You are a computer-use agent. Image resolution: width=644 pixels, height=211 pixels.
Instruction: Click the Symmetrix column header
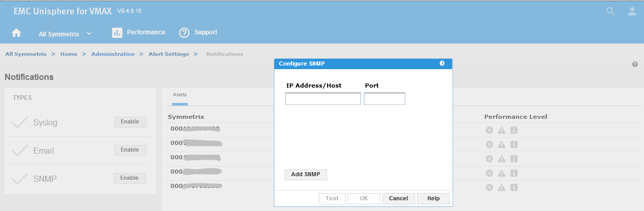(x=186, y=117)
